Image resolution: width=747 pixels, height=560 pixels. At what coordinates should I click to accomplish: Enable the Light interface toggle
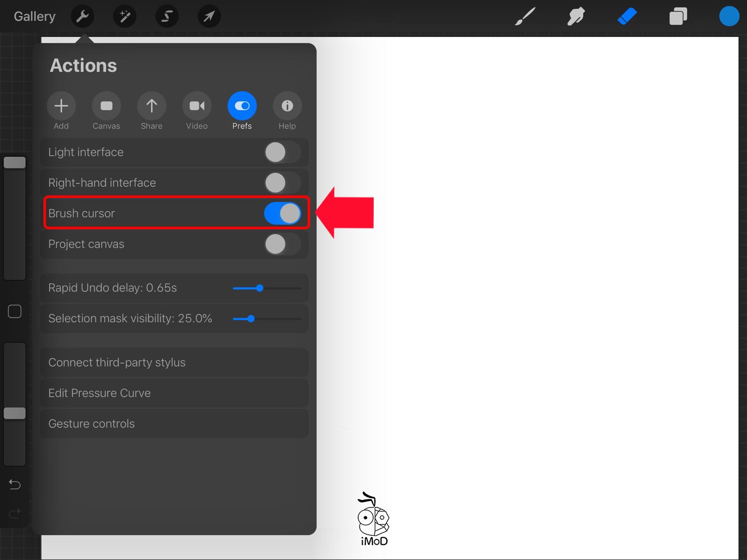pos(282,152)
